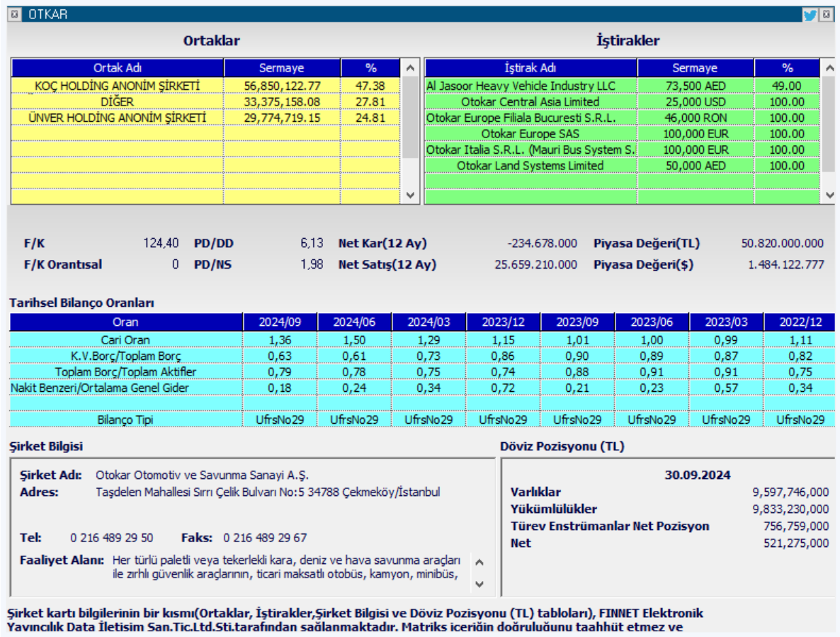Click the % header in İştirakler table
The width and height of the screenshot is (840, 637).
click(787, 68)
